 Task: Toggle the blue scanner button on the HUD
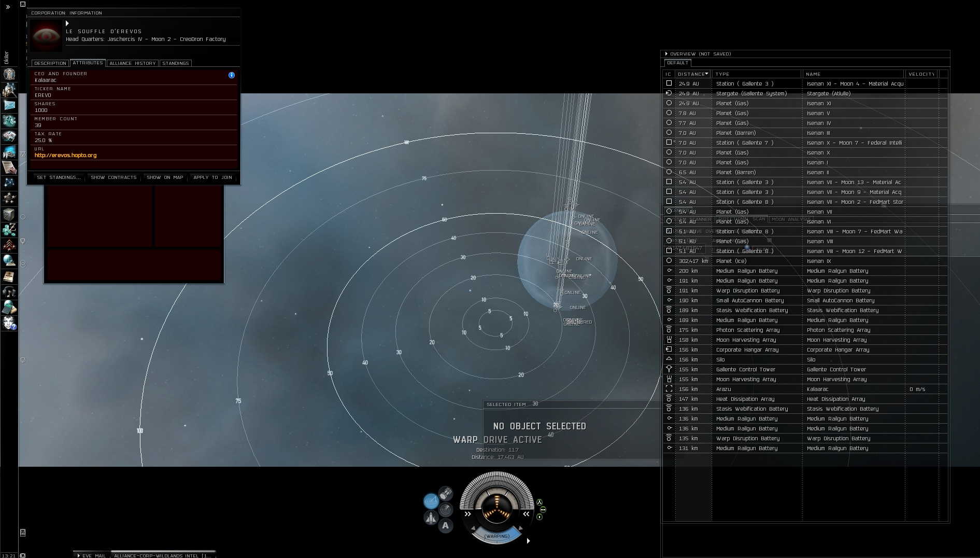pyautogui.click(x=431, y=501)
